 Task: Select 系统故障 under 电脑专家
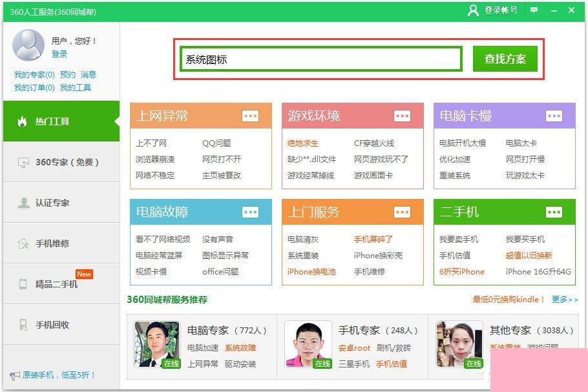(240, 348)
